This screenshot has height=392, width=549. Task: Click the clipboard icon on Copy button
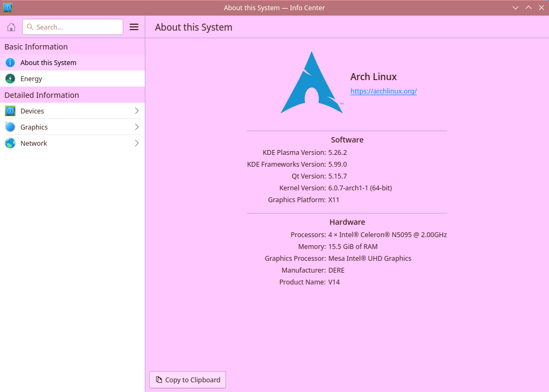tap(159, 380)
